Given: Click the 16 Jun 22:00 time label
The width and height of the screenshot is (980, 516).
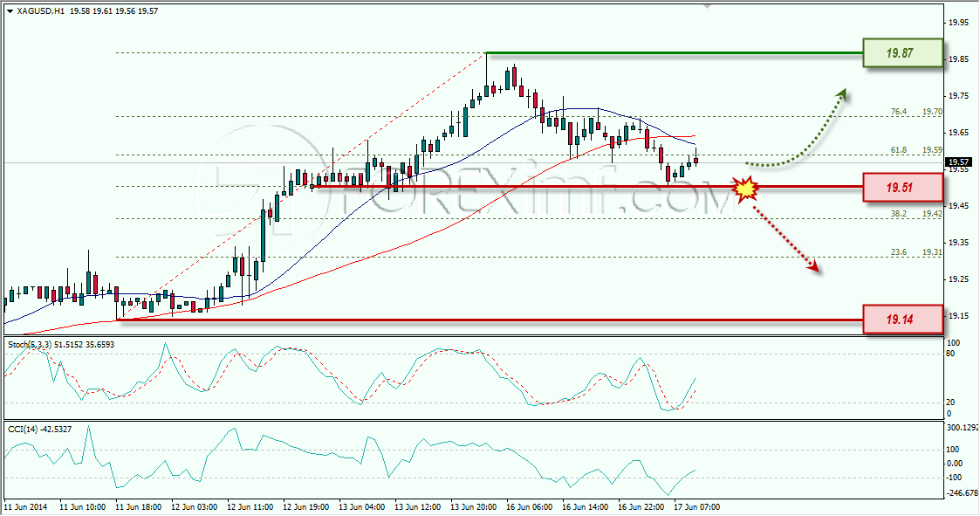Looking at the screenshot, I should (641, 507).
